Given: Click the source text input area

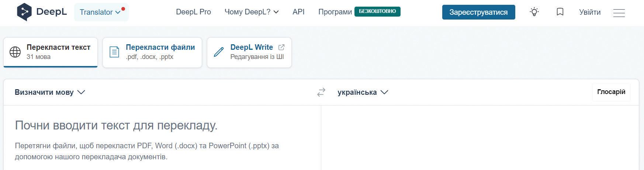Looking at the screenshot, I should tap(162, 138).
